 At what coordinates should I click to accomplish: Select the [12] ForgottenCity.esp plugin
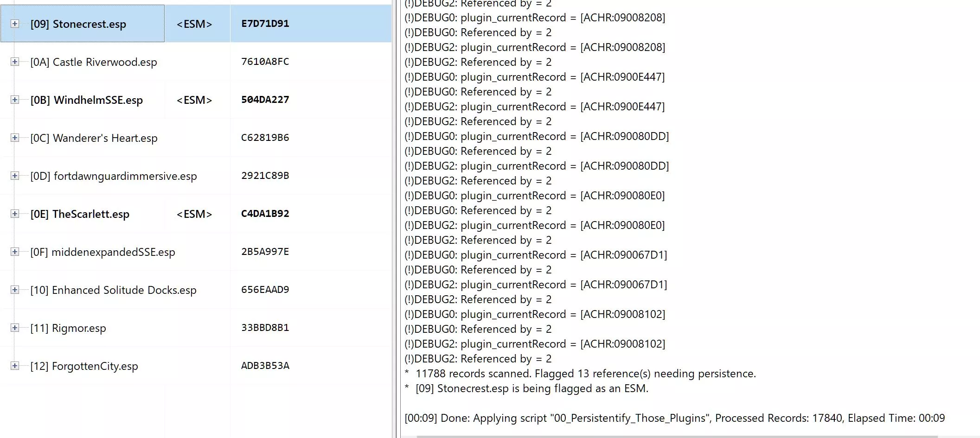tap(84, 366)
